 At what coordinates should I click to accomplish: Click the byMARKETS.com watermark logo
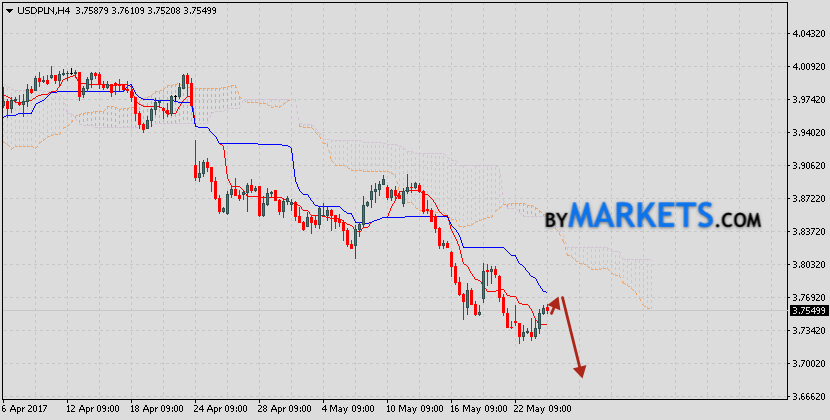[x=653, y=216]
